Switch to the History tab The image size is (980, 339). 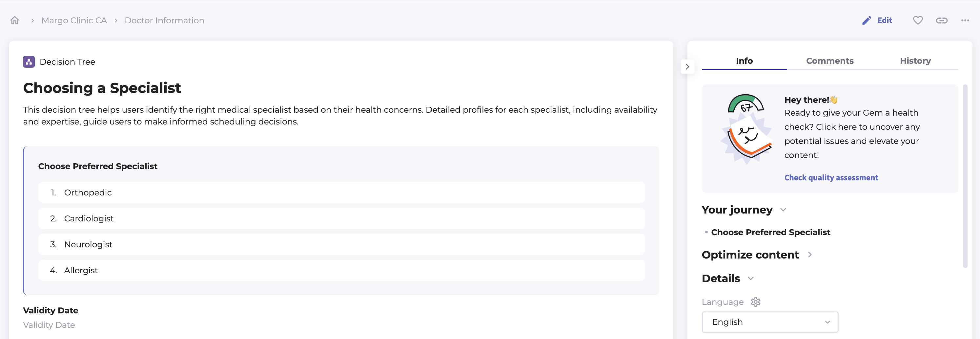click(915, 61)
